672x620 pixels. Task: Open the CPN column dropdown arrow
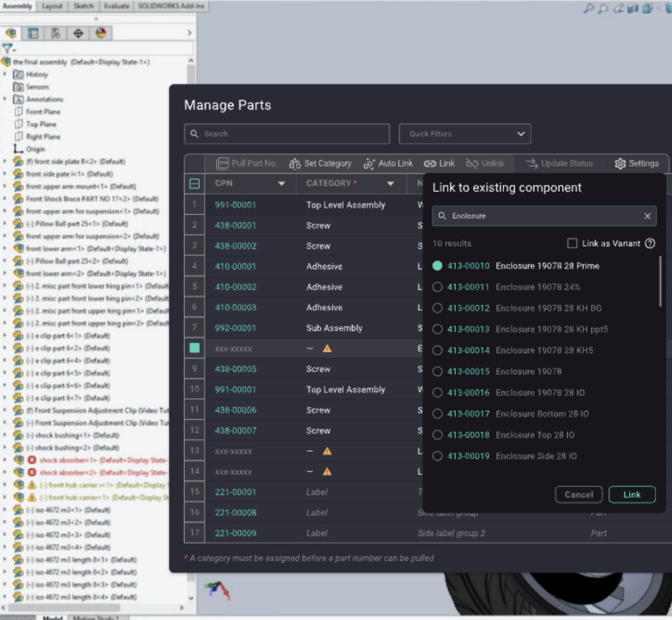281,184
